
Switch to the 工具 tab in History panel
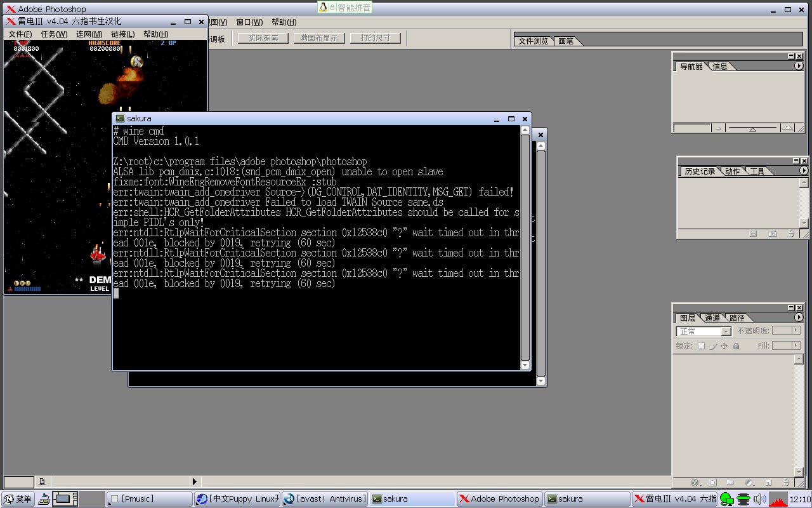[757, 171]
